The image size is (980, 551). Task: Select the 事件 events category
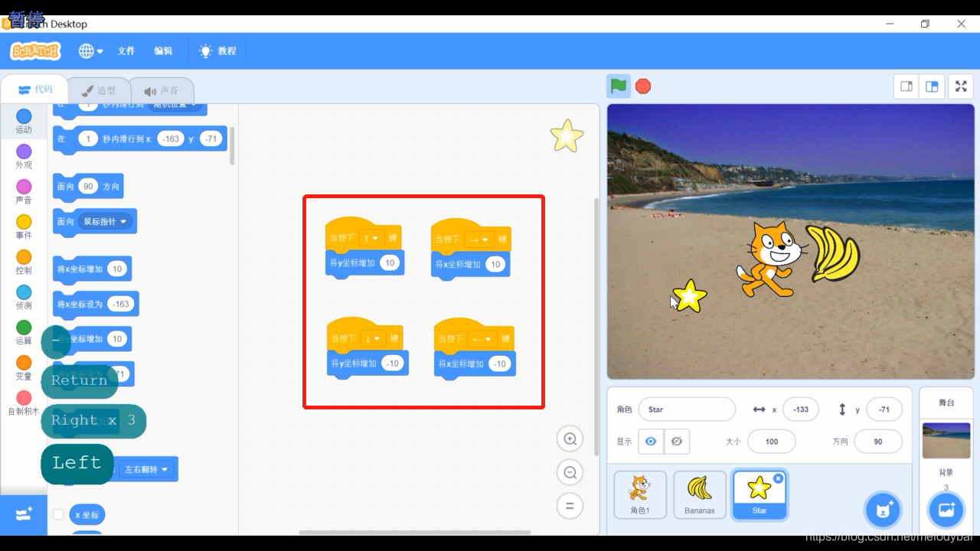point(24,227)
